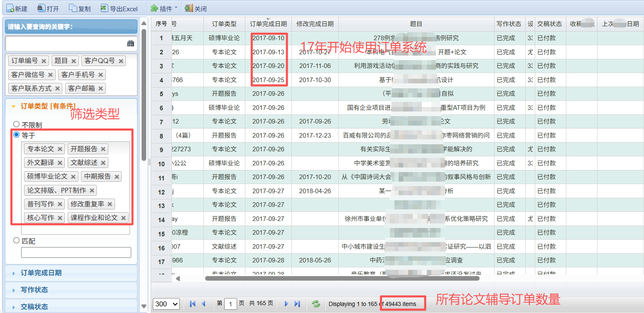Open the page-size dropdown showing 300
644x313 pixels.
click(166, 304)
